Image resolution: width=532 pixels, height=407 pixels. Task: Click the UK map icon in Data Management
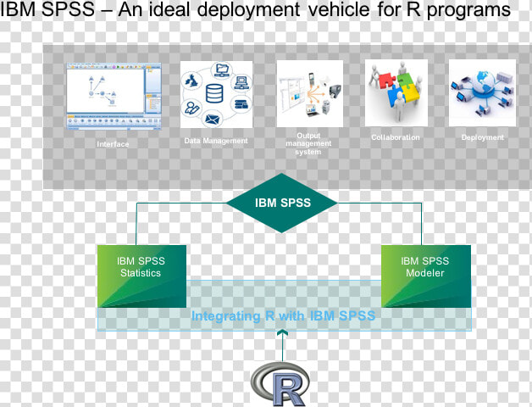191,81
